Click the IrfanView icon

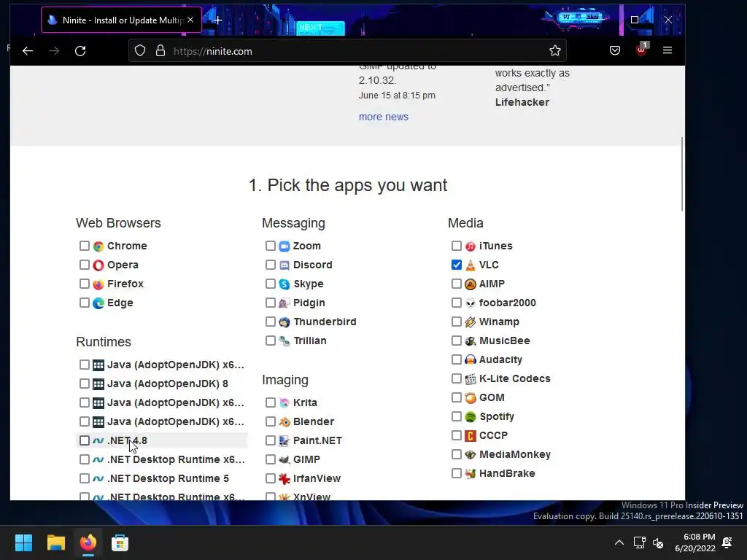(285, 479)
